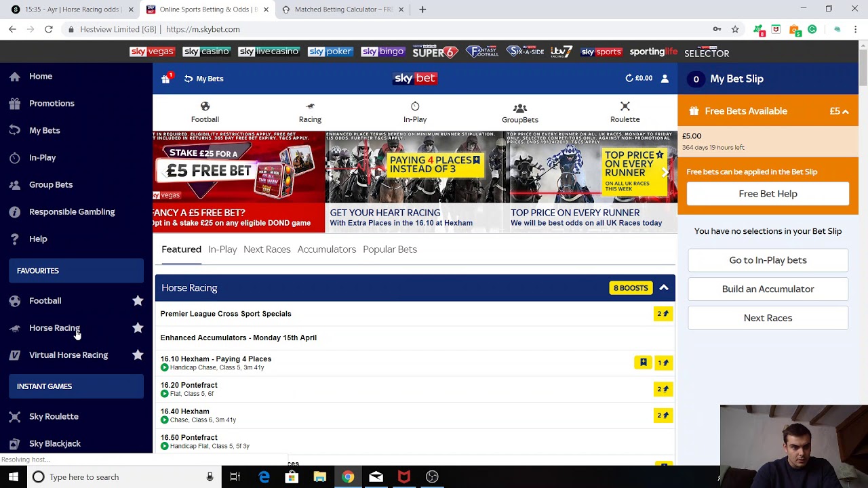Click boost badge on Premier League Cross Sport Specials

[663, 314]
